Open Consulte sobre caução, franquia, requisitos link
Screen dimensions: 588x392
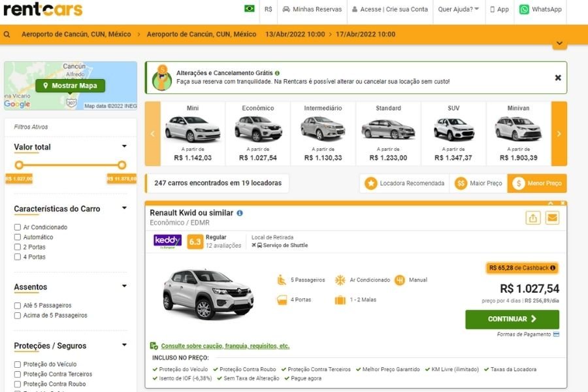[x=225, y=346]
